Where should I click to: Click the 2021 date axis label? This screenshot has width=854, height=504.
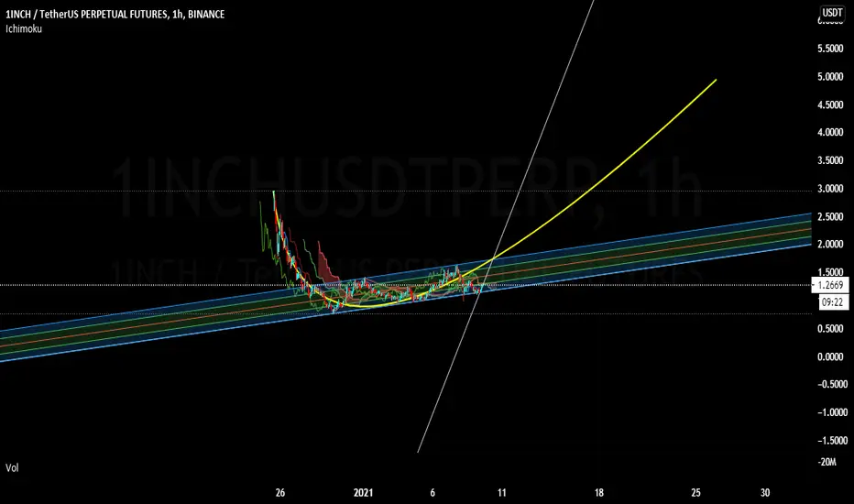click(x=363, y=493)
